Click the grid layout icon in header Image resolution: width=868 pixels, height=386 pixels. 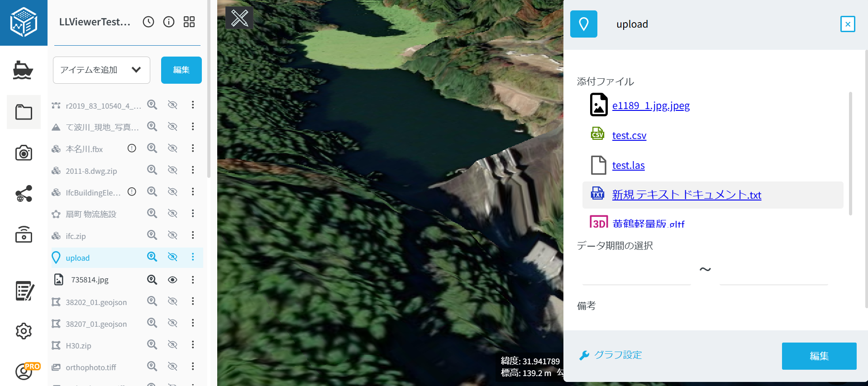[189, 22]
